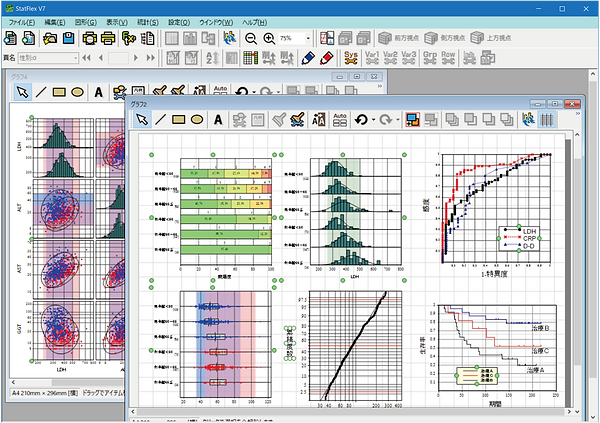Jump to last record with double-right arrow
600x423 pixels.
point(151,58)
